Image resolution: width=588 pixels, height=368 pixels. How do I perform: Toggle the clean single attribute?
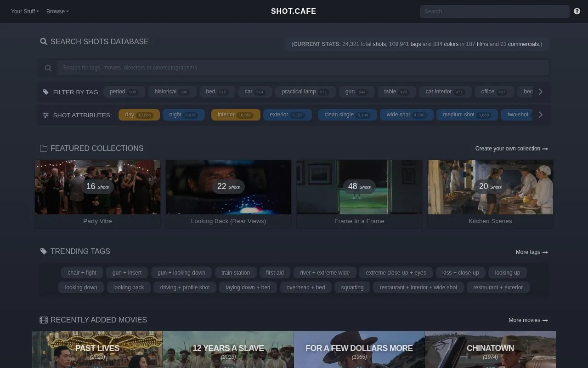[x=347, y=115]
